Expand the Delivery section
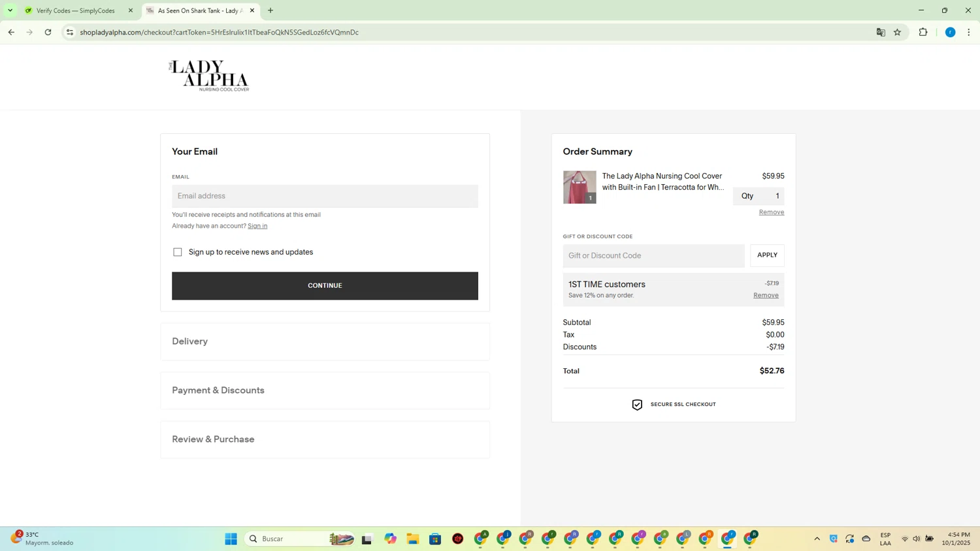 325,341
